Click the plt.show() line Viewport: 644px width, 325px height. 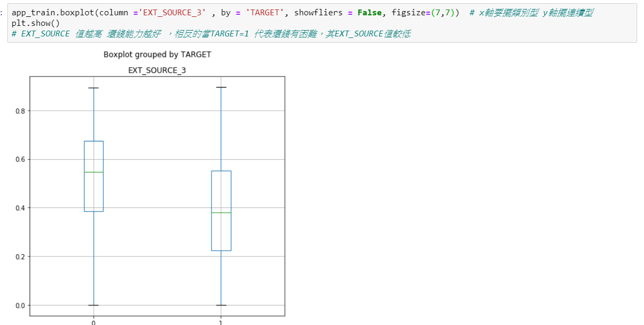[36, 23]
